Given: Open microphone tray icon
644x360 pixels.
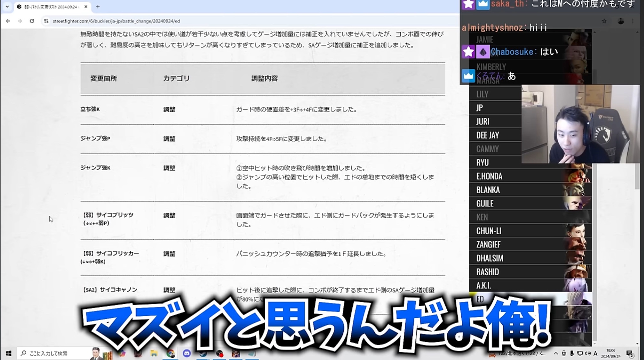Looking at the screenshot, I should (x=571, y=353).
